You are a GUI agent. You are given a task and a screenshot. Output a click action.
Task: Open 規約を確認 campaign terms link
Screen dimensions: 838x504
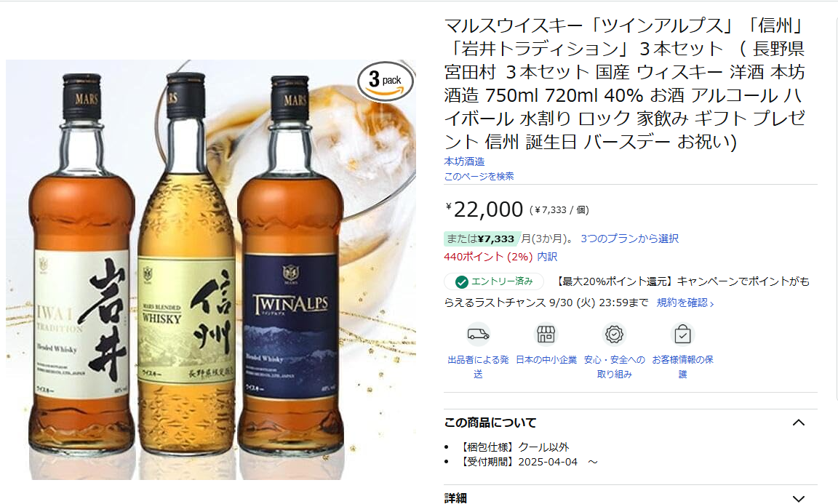point(685,303)
